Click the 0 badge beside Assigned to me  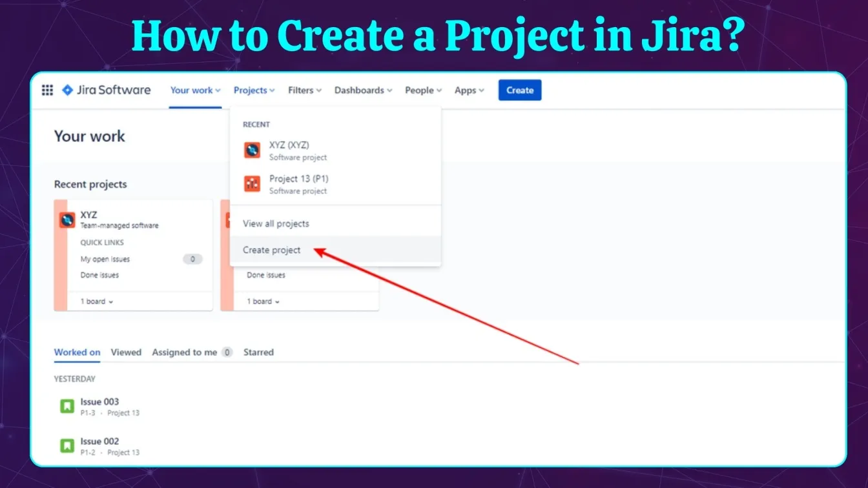pos(227,352)
